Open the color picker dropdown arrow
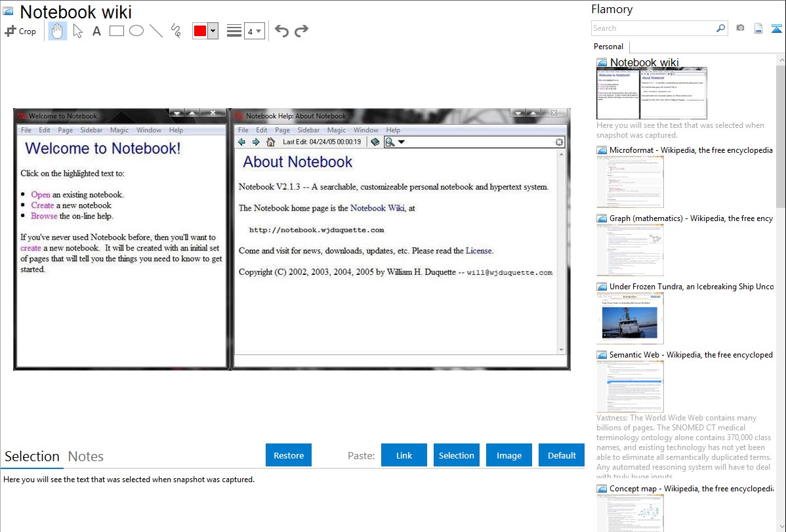The image size is (786, 532). coord(213,31)
